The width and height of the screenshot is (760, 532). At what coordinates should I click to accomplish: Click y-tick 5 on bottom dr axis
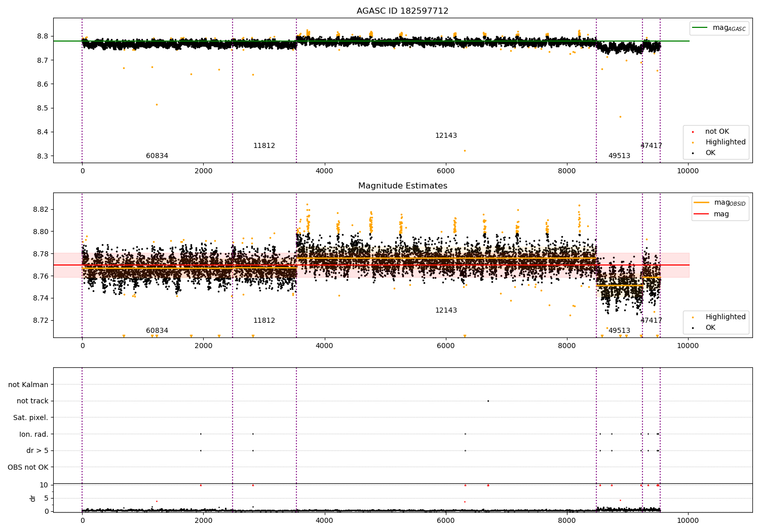46,498
